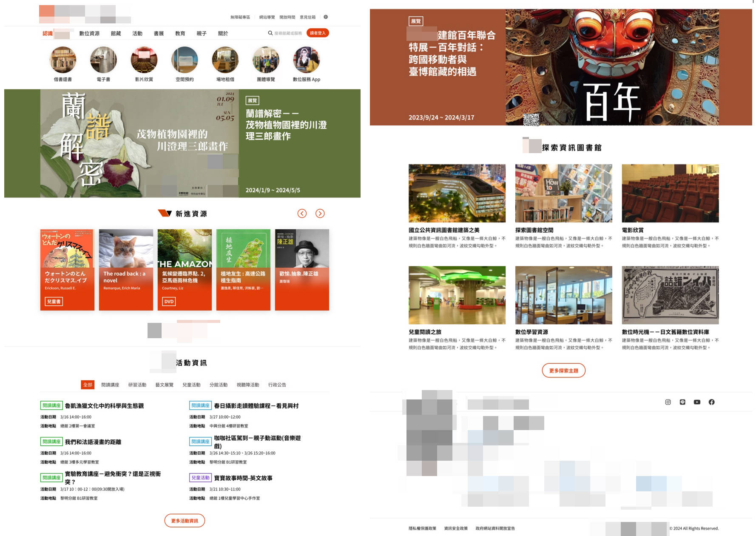Open the 意見信箱 link

[307, 17]
